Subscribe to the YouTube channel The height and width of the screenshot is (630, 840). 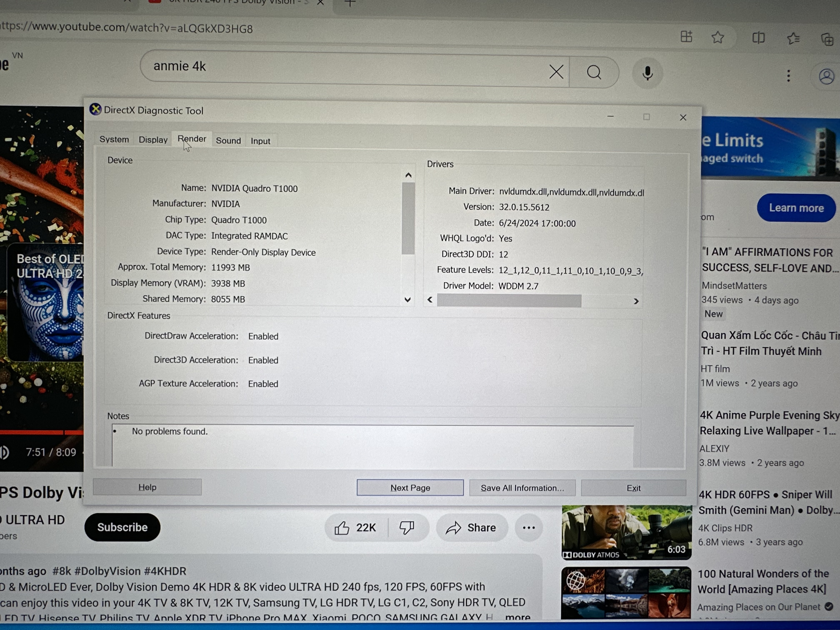pyautogui.click(x=122, y=527)
